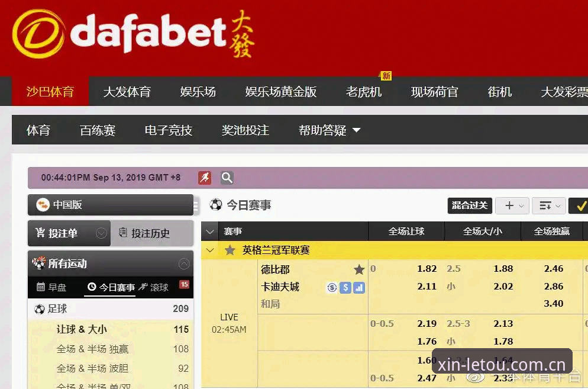The width and height of the screenshot is (588, 389).
Task: Click under odds 1.78
Action: [x=503, y=342]
